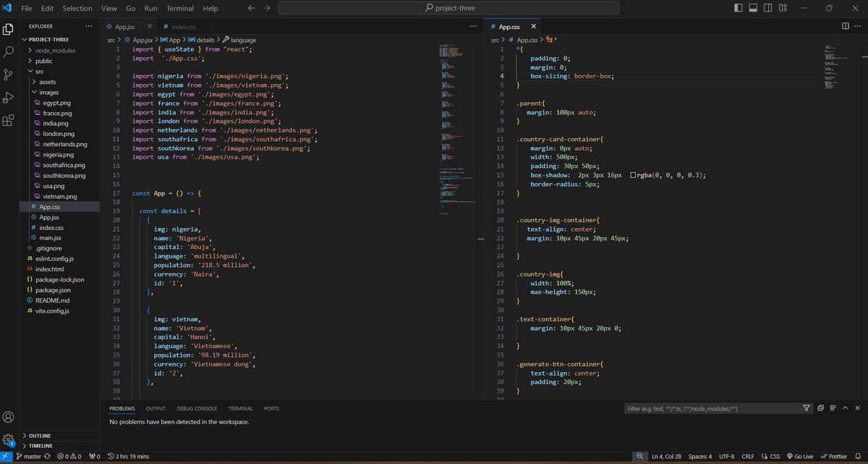The width and height of the screenshot is (868, 464).
Task: Open the customize layout icon
Action: click(781, 8)
